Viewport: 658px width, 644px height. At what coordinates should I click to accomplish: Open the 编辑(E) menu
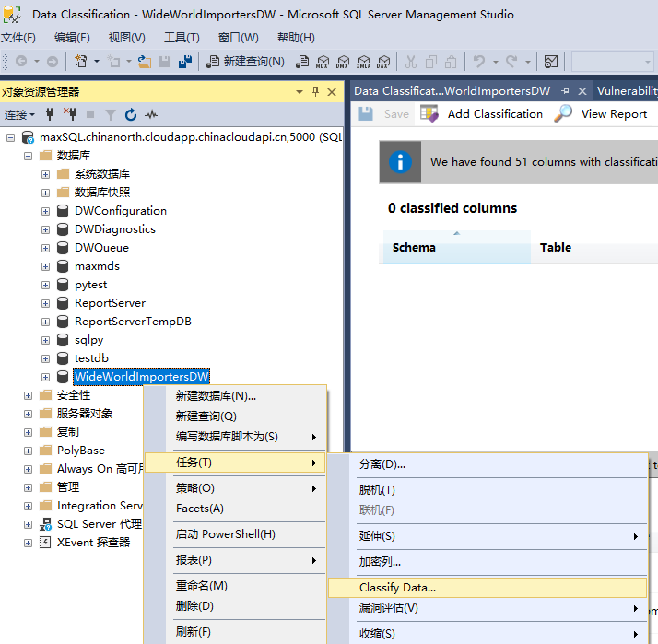(x=72, y=38)
